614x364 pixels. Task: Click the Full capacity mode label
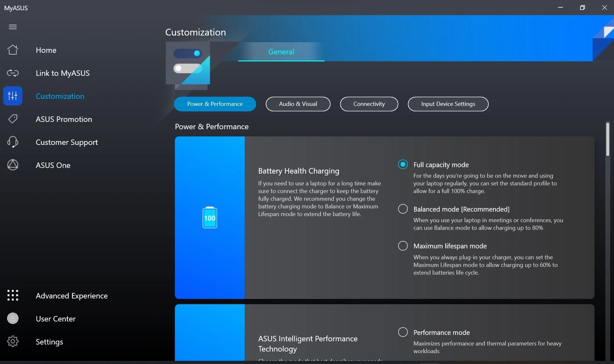[x=441, y=165]
